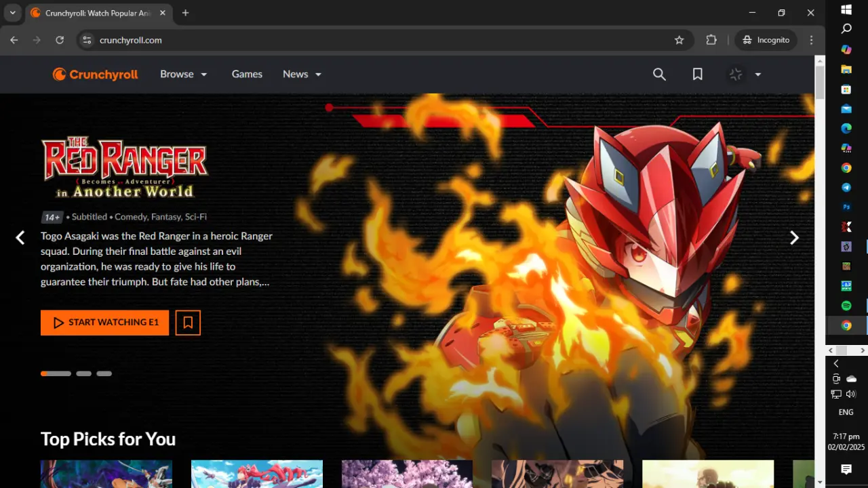
Task: Launch Copilot from taskbar
Action: click(846, 49)
